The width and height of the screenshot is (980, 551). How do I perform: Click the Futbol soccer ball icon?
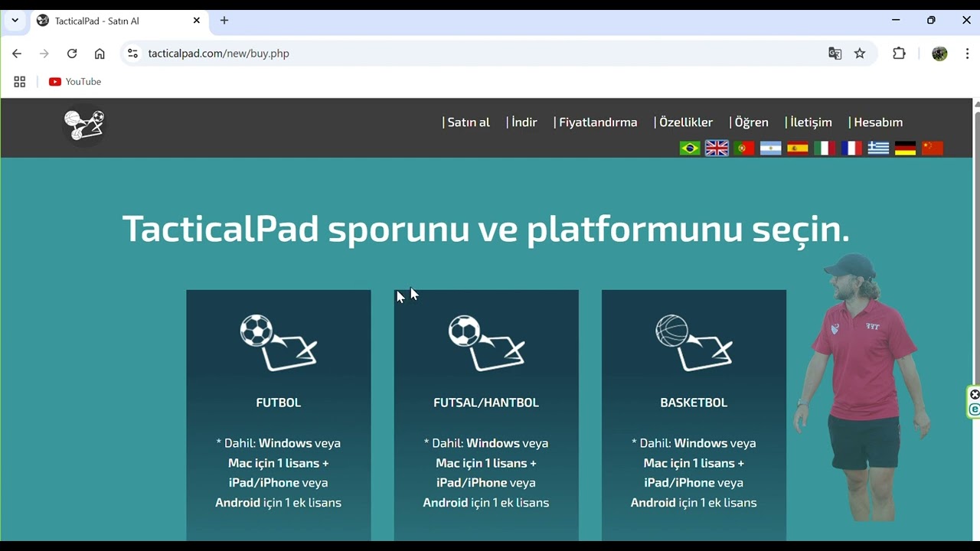(278, 343)
